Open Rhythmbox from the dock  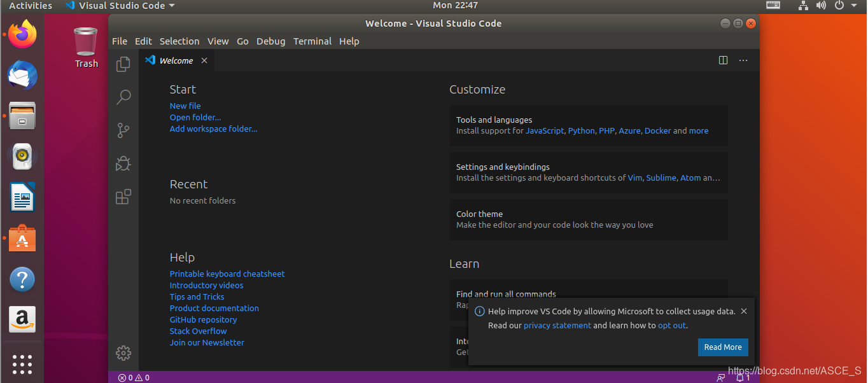pyautogui.click(x=22, y=157)
